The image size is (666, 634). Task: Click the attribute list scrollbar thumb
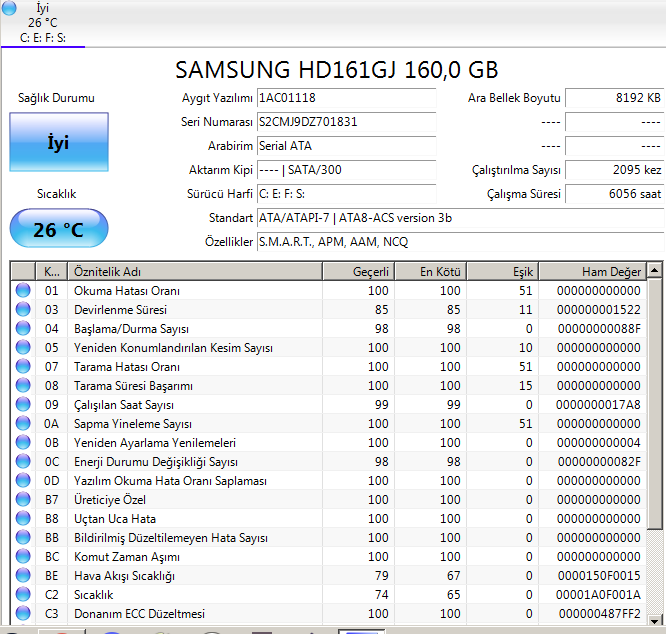[x=655, y=404]
